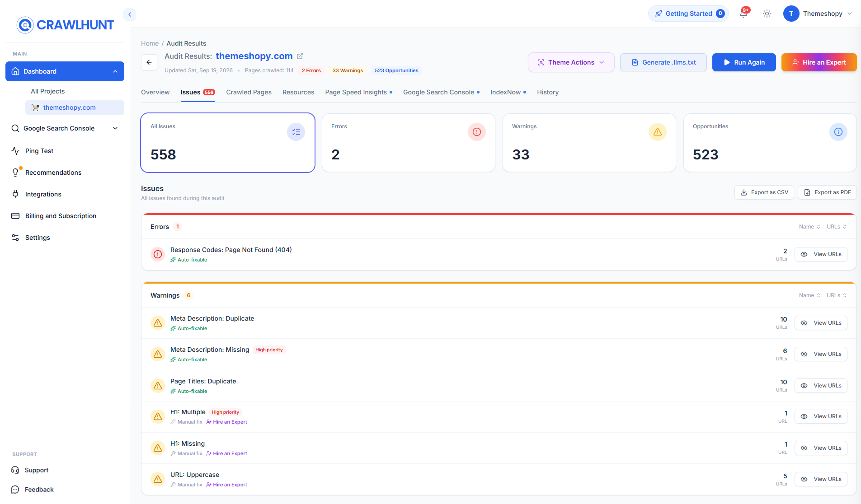
Task: Click warning icon for H1: Missing
Action: (x=158, y=448)
